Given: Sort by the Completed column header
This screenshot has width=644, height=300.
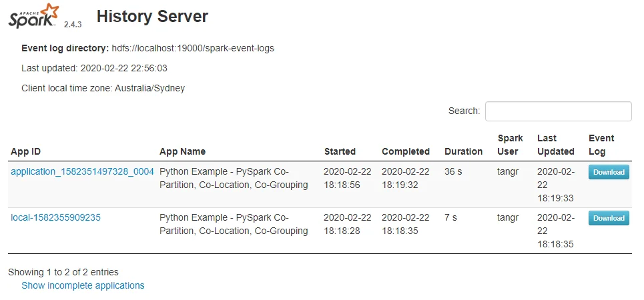Looking at the screenshot, I should pyautogui.click(x=405, y=151).
